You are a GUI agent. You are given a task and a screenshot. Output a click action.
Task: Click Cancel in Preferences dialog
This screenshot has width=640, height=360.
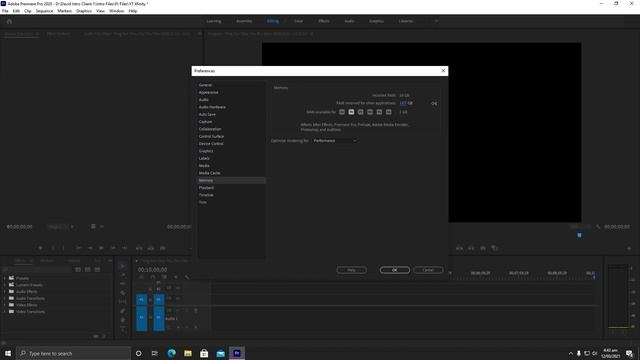[x=428, y=270]
